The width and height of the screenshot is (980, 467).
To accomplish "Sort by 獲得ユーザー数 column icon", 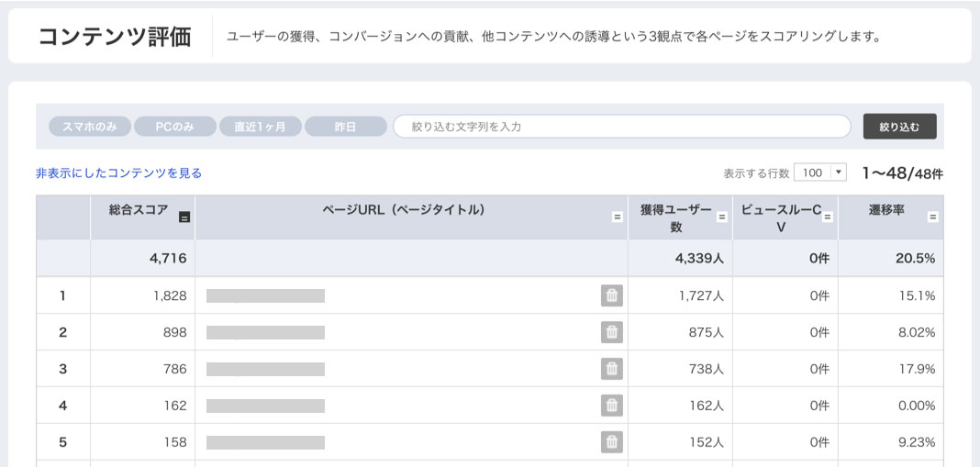I will click(x=722, y=217).
